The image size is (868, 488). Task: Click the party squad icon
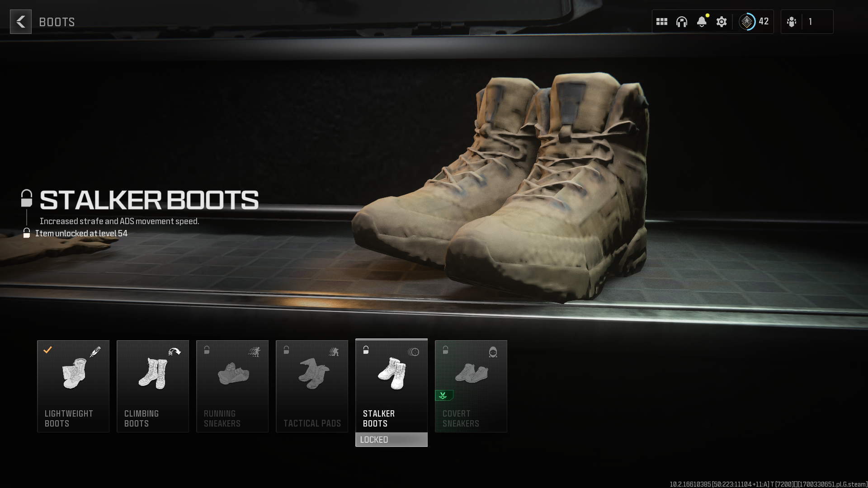tap(792, 21)
